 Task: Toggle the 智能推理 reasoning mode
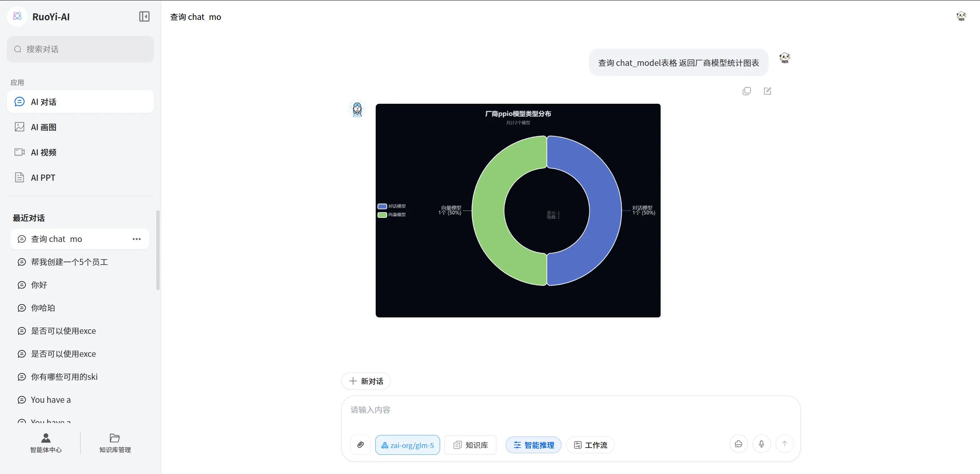[533, 445]
